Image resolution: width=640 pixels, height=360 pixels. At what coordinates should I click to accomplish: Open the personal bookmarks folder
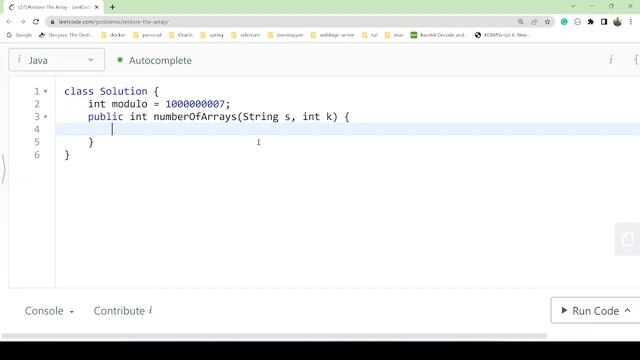(147, 35)
